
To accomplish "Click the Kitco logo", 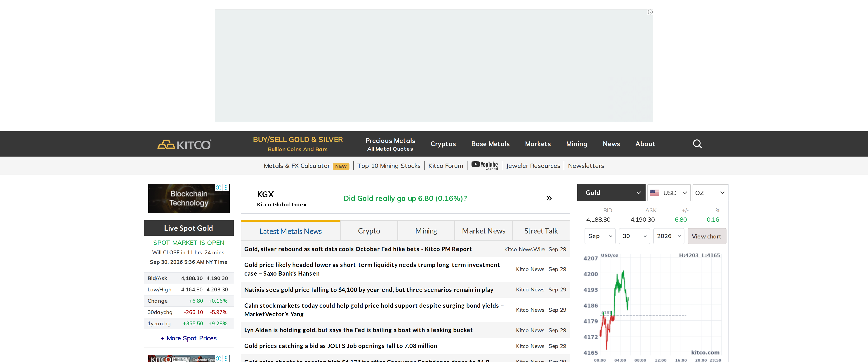I will tap(185, 144).
